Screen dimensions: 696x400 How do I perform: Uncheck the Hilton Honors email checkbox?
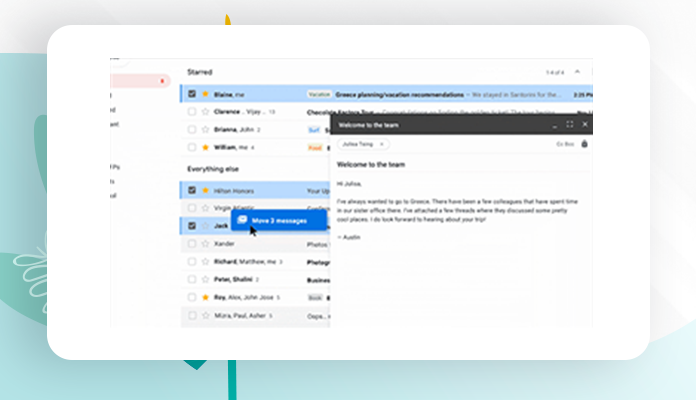tap(192, 190)
